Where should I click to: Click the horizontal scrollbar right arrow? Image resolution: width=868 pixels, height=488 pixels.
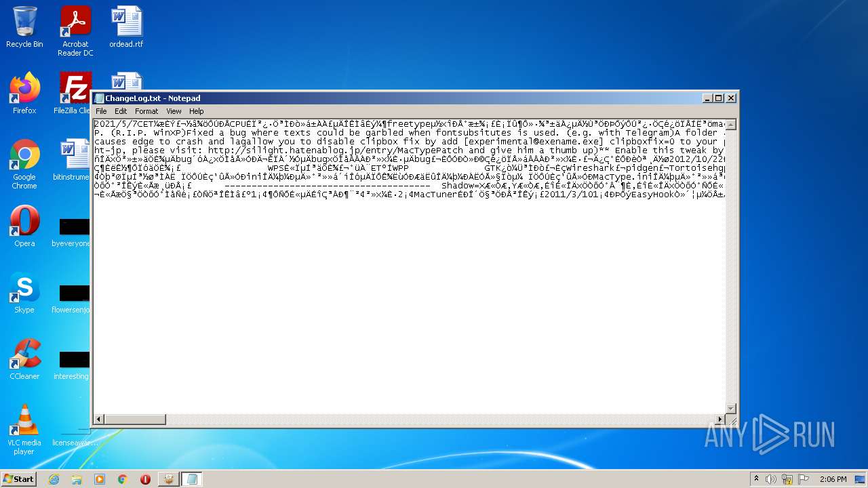pos(720,420)
